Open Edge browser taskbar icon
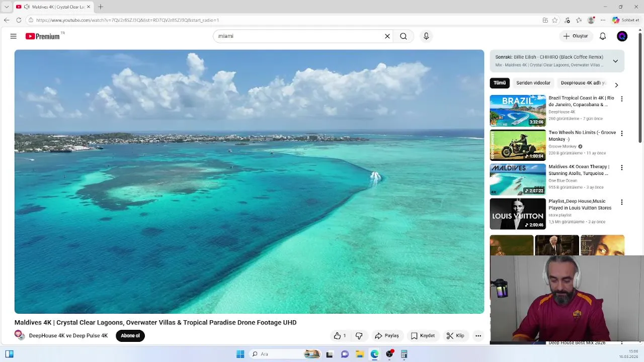Screen dimensions: 644x362 point(375,354)
